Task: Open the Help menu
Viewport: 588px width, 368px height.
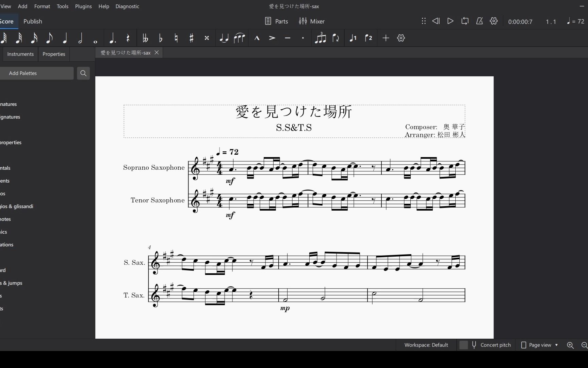Action: click(x=104, y=6)
